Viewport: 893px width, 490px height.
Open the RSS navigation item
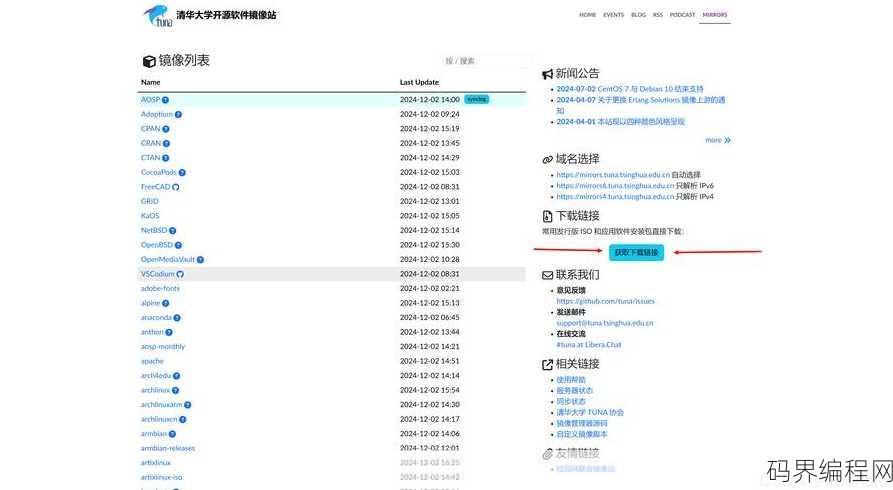pos(658,15)
